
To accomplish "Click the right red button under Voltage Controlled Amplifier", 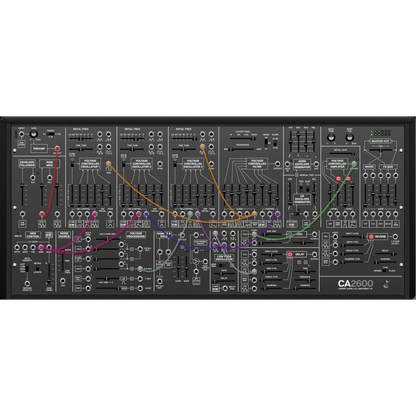I will 348,178.
